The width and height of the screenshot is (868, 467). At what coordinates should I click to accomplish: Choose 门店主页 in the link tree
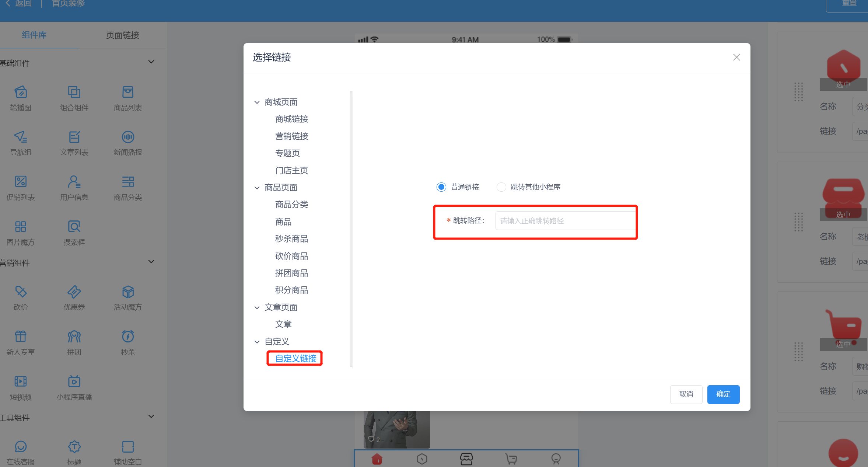coord(291,170)
